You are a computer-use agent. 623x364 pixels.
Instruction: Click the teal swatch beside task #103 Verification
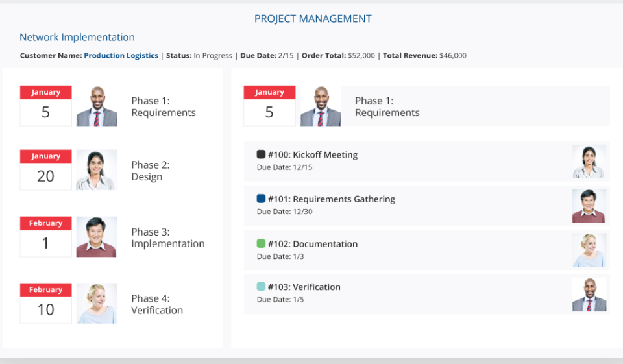(261, 286)
